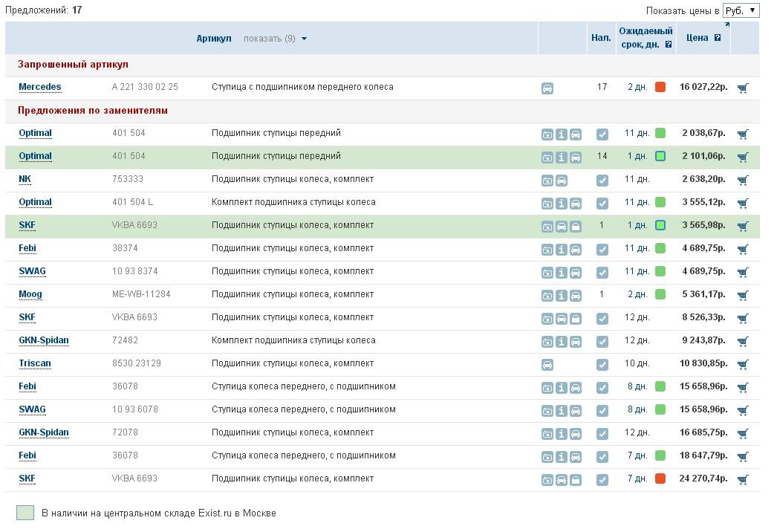Sort by the Артикул column header

[x=214, y=39]
